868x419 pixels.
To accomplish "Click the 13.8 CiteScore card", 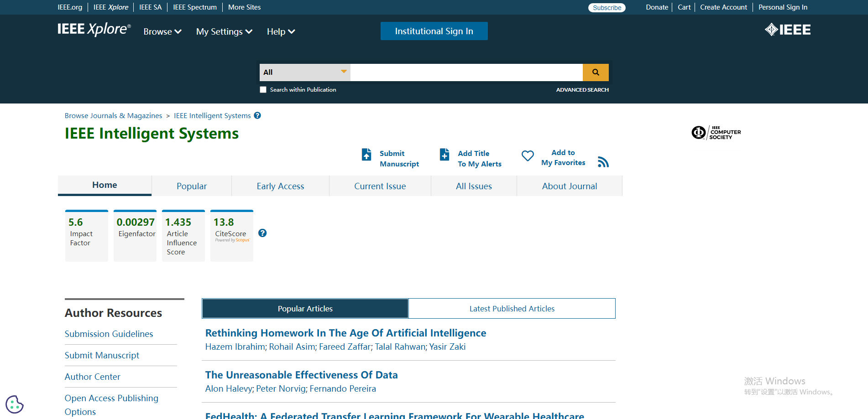I will 232,236.
